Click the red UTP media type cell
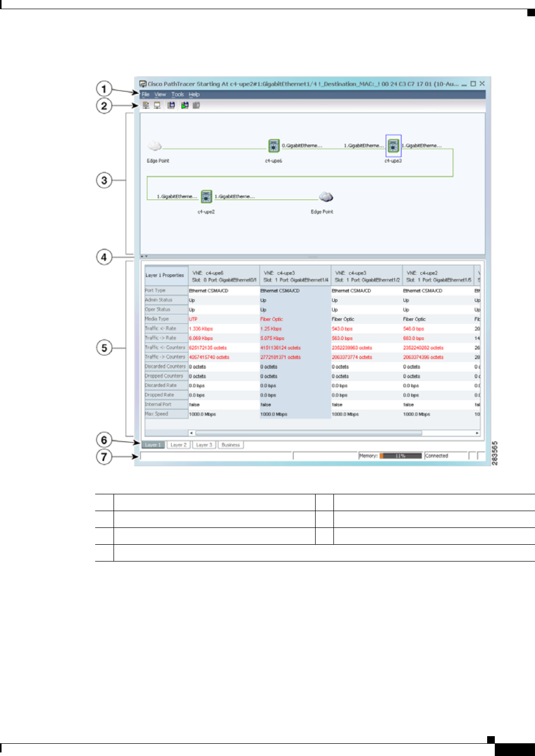Viewport: 535px width, 756px height. coord(224,319)
